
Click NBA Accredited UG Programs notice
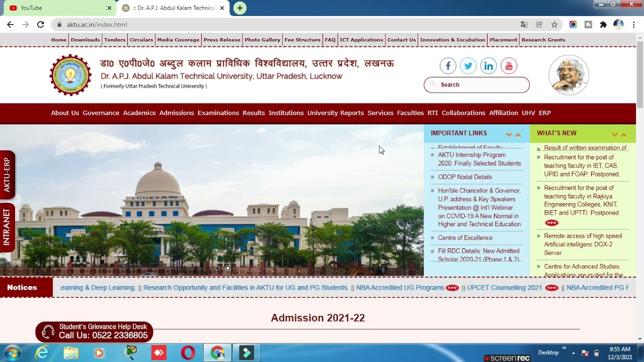tap(400, 288)
